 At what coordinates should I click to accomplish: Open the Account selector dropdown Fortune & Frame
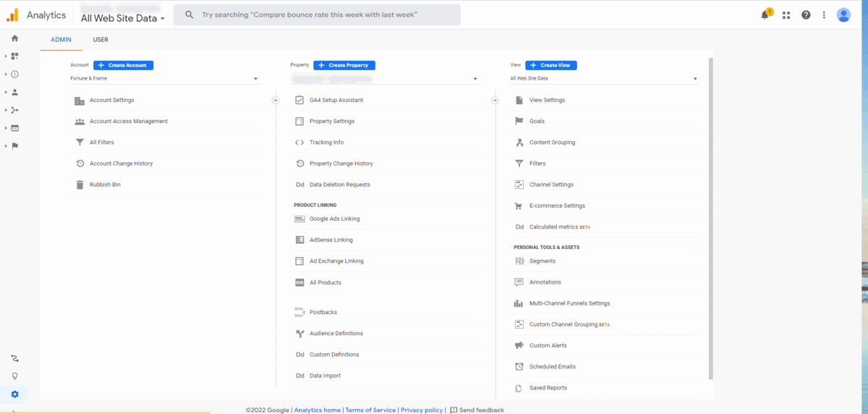pyautogui.click(x=164, y=78)
